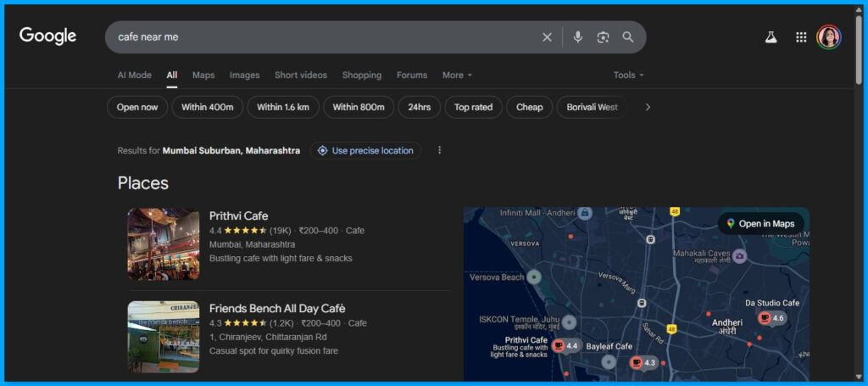Image resolution: width=868 pixels, height=386 pixels.
Task: Toggle the Within 1.6 km filter chip
Action: click(283, 107)
